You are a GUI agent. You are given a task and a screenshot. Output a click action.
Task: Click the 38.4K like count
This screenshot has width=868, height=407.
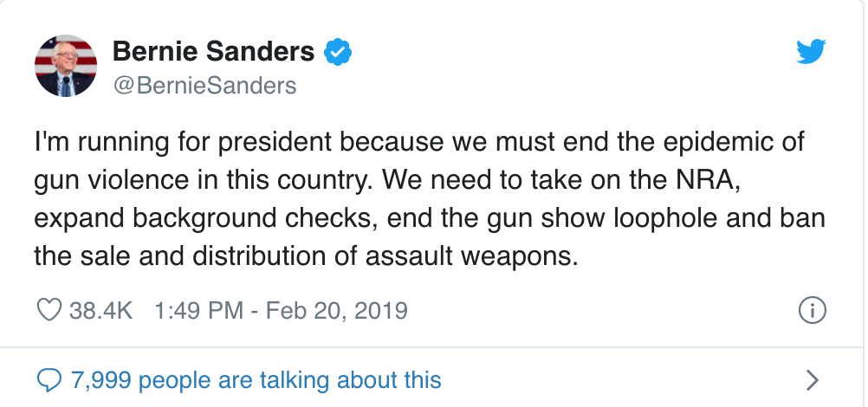pos(100,310)
